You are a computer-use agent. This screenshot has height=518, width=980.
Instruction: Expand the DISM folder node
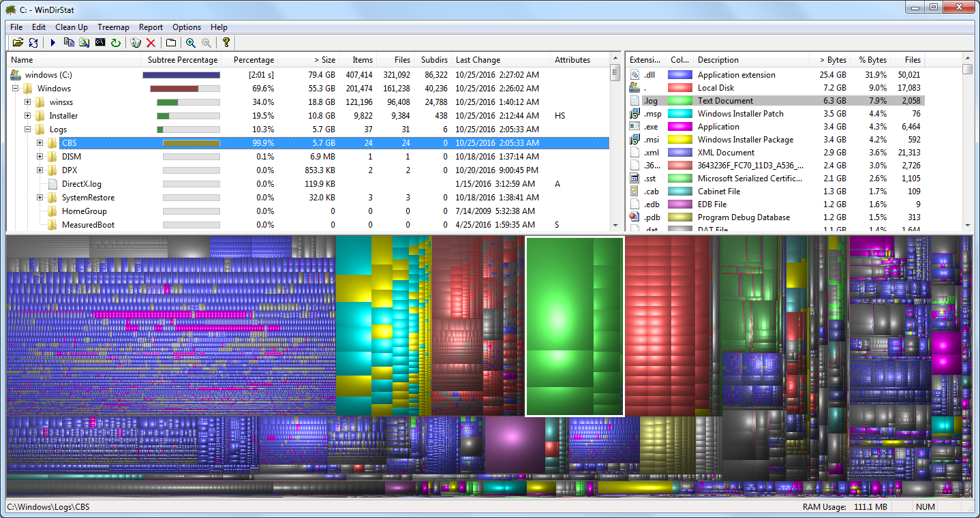(40, 156)
